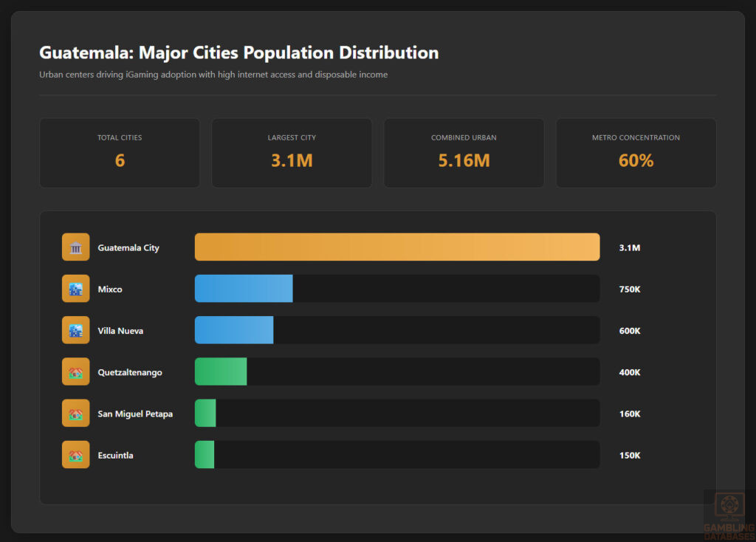756x542 pixels.
Task: Select the Escuintla neighborhood icon
Action: [75, 454]
